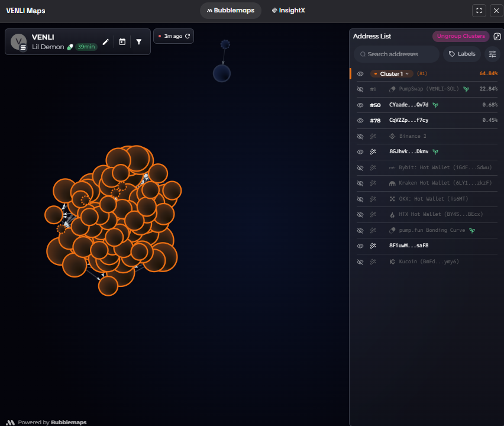Open the Labels button
Viewport: 504px width, 426px height.
point(462,54)
